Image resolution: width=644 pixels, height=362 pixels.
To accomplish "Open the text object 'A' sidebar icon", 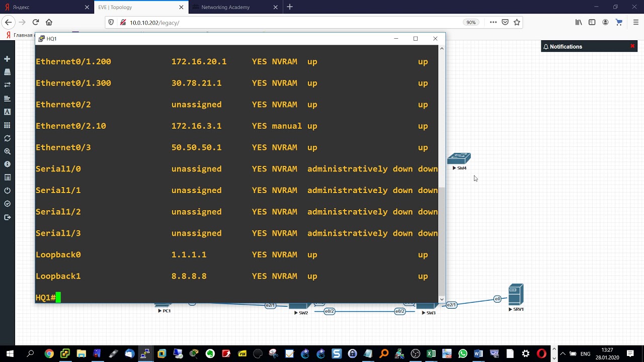I will pos(7,112).
